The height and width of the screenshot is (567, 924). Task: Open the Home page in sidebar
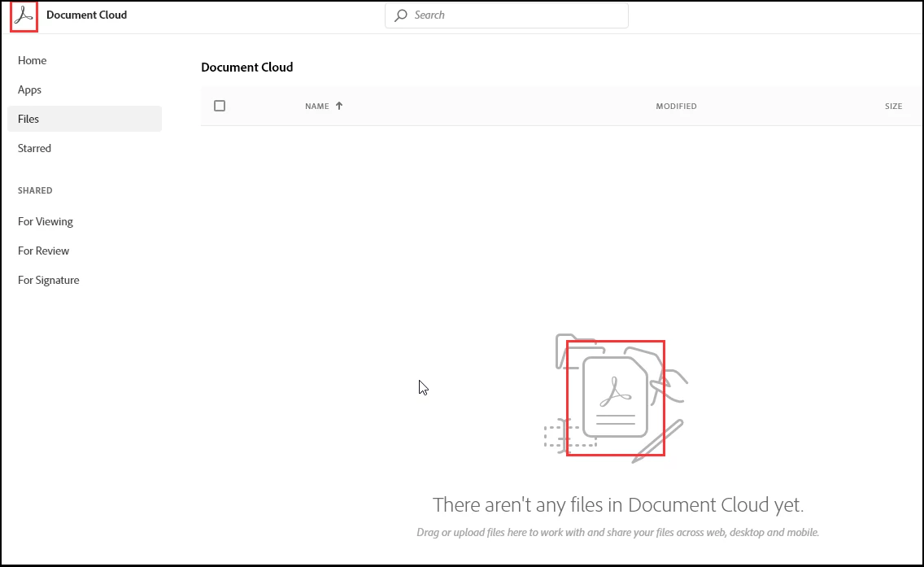[32, 60]
